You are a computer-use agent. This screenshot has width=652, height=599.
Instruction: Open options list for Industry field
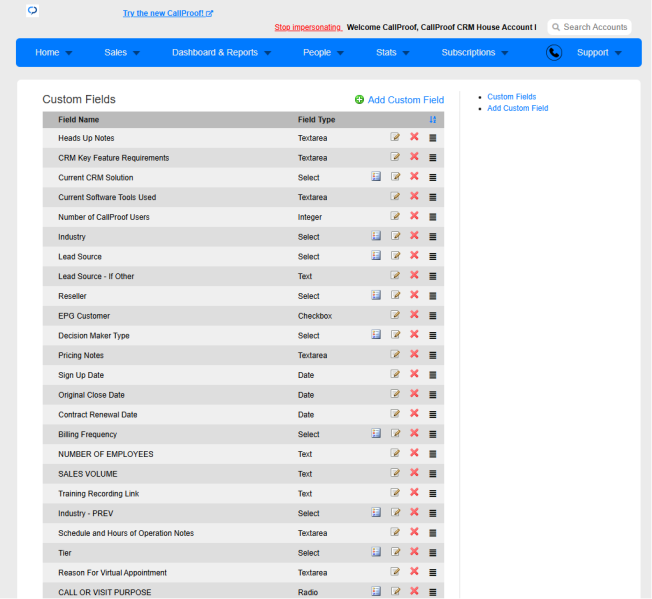click(376, 236)
